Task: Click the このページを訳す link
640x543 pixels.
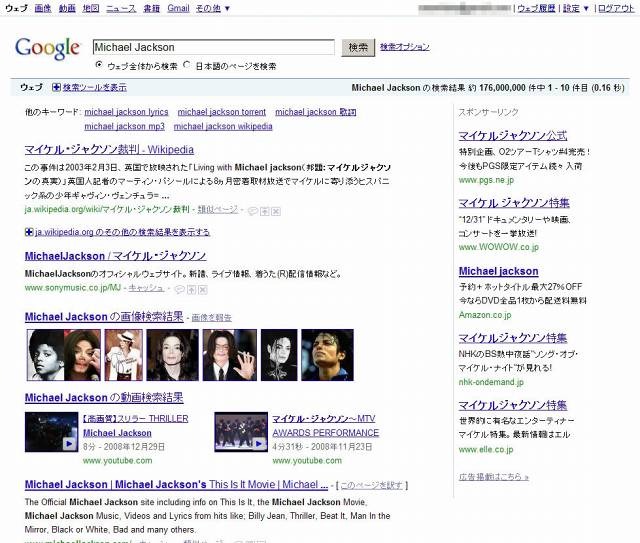Action: [x=371, y=485]
